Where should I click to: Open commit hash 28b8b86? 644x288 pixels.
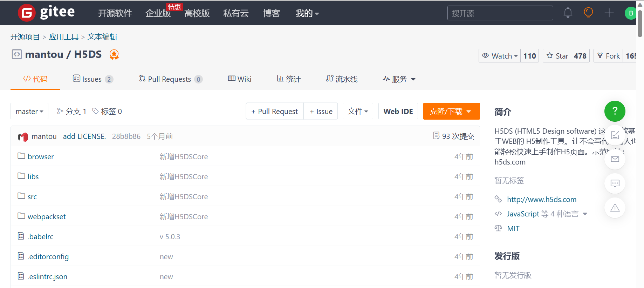point(126,136)
